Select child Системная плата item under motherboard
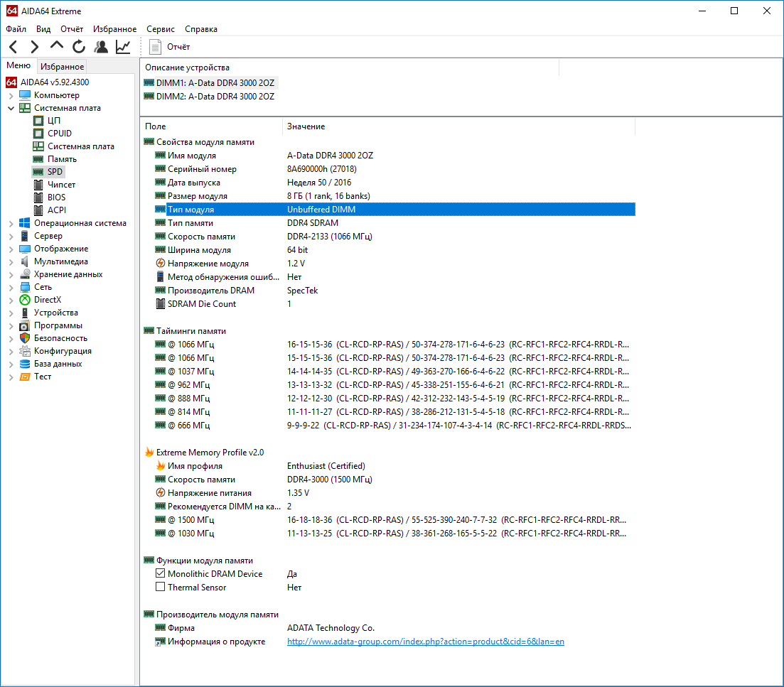 (x=81, y=146)
